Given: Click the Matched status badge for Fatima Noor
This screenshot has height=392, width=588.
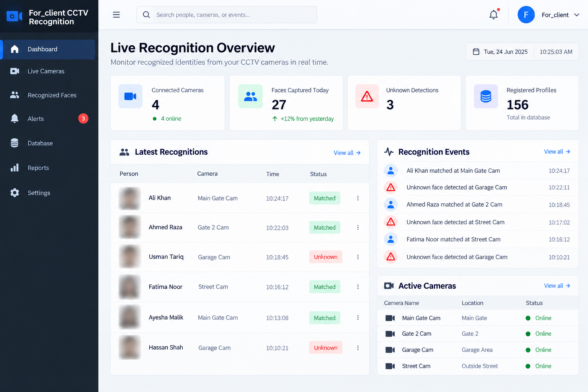Looking at the screenshot, I should click(325, 287).
